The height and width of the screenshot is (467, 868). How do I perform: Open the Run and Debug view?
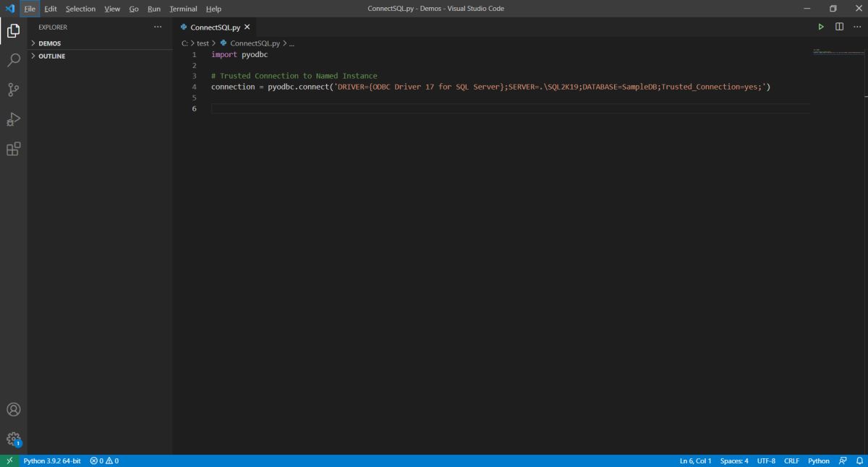click(x=13, y=119)
